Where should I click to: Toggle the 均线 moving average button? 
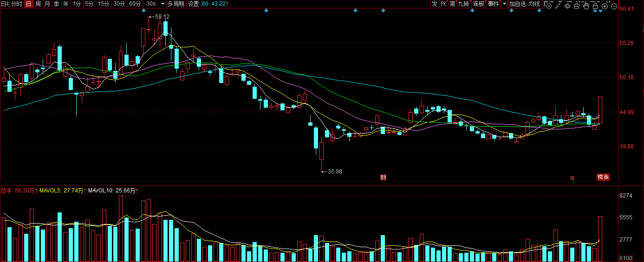click(x=534, y=4)
